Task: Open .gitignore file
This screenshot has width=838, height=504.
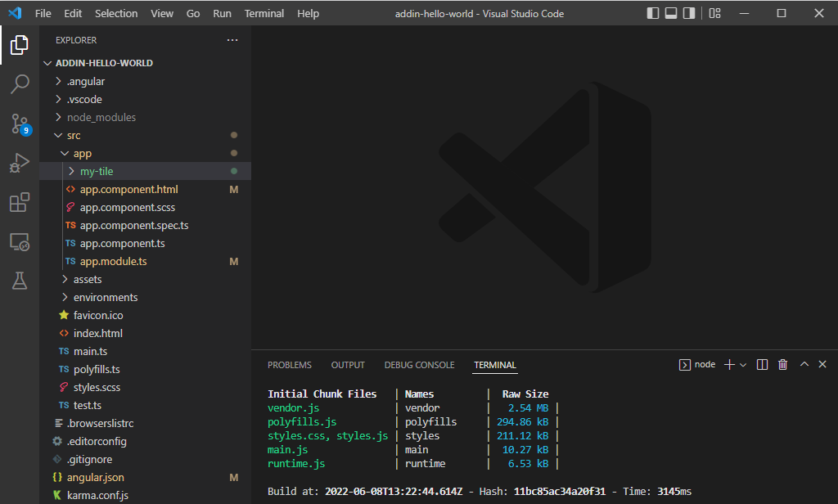Action: click(x=146, y=459)
